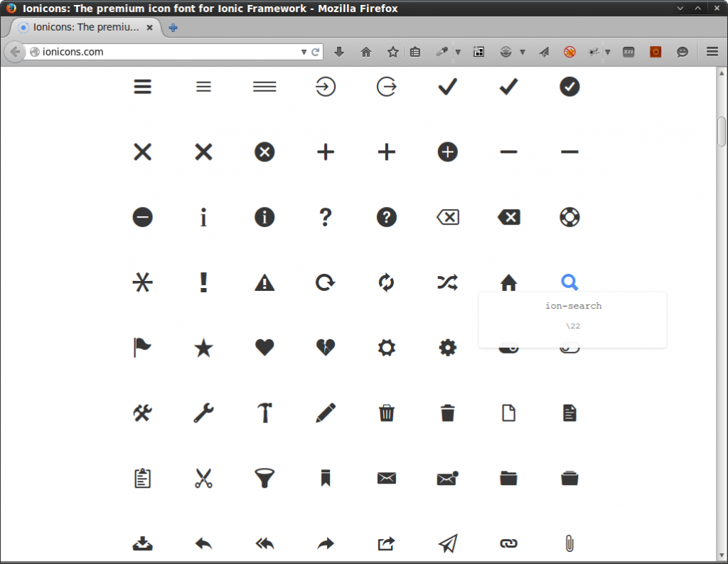Click the scissors icon
728x564 pixels.
pos(203,478)
